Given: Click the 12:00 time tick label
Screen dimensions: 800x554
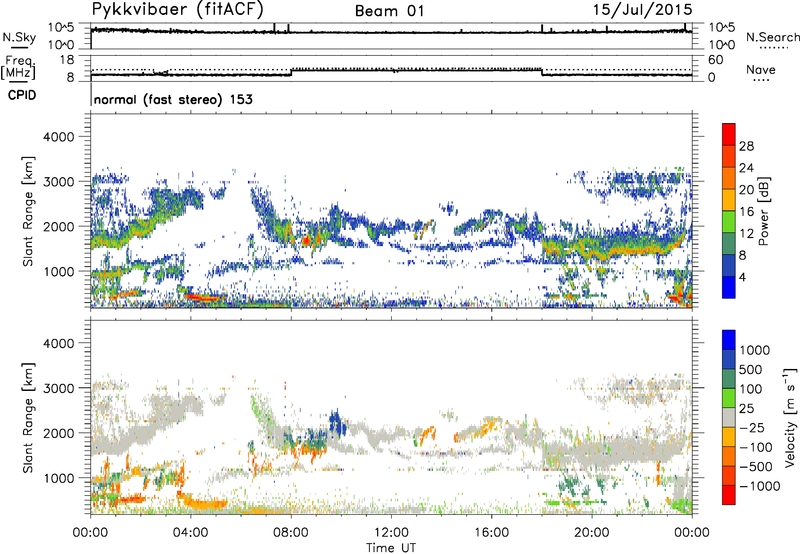Looking at the screenshot, I should click(x=391, y=533).
